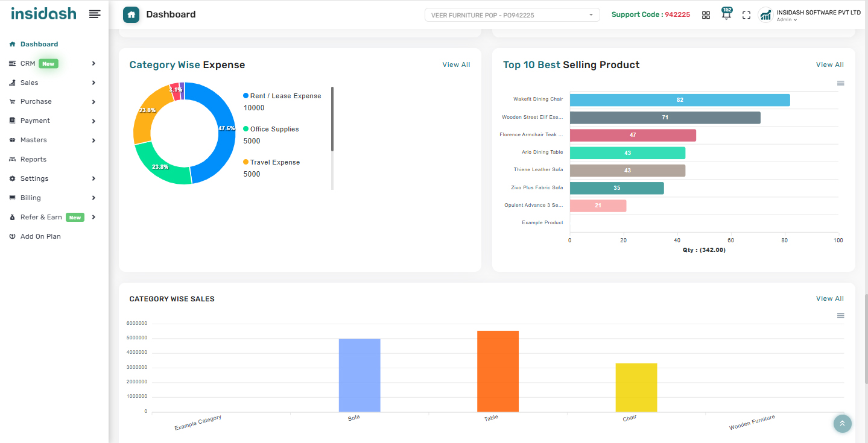This screenshot has width=868, height=443.
Task: Open notifications bell with 152 badge
Action: (726, 14)
